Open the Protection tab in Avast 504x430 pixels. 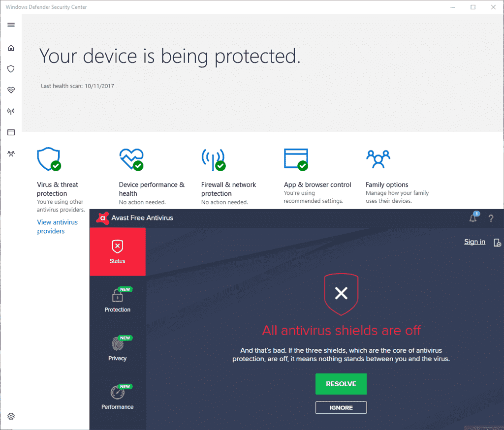[x=118, y=300]
